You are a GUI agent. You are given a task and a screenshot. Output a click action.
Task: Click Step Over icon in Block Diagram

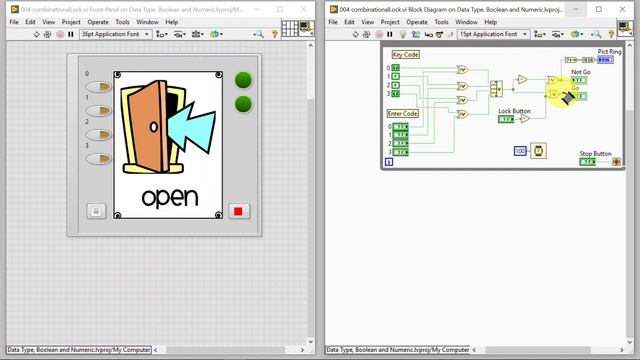pyautogui.click(x=439, y=35)
